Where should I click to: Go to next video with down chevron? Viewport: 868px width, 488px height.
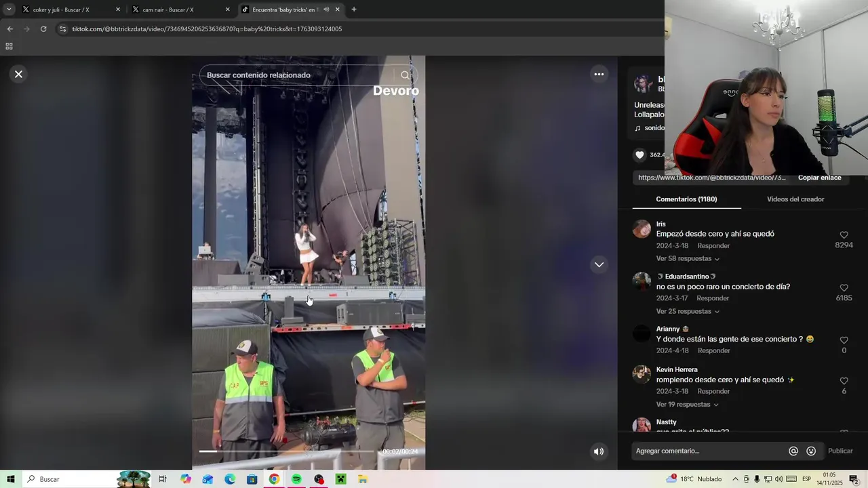click(599, 265)
